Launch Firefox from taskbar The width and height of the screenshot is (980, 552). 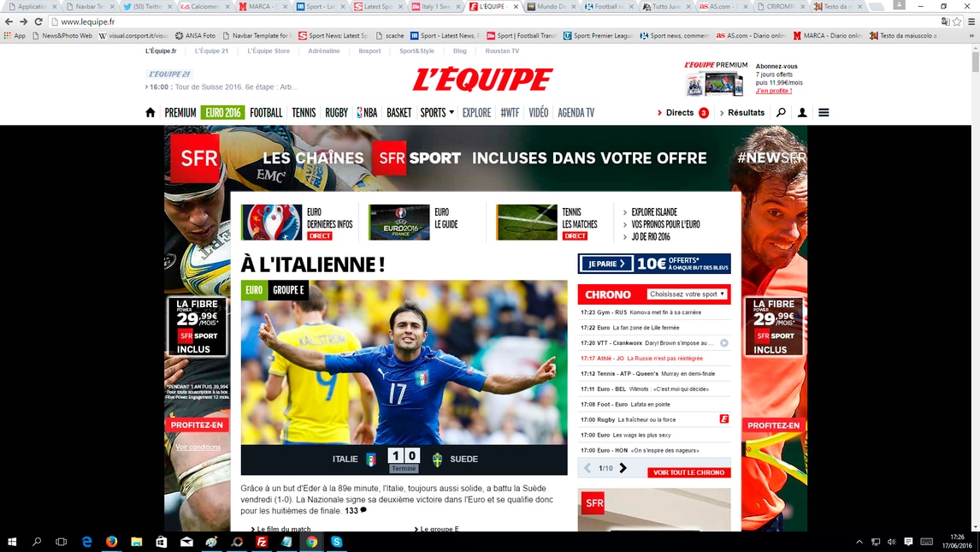112,542
